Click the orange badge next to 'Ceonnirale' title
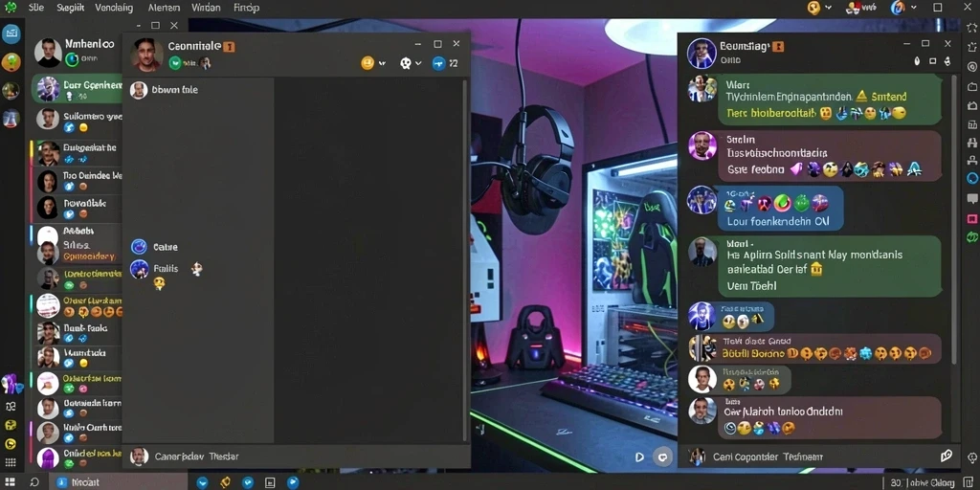 [229, 46]
